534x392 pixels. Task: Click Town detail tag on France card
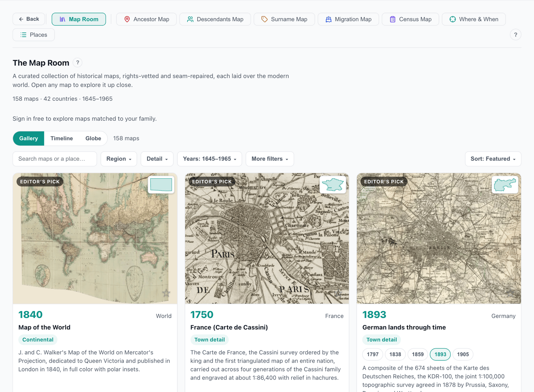tap(209, 339)
